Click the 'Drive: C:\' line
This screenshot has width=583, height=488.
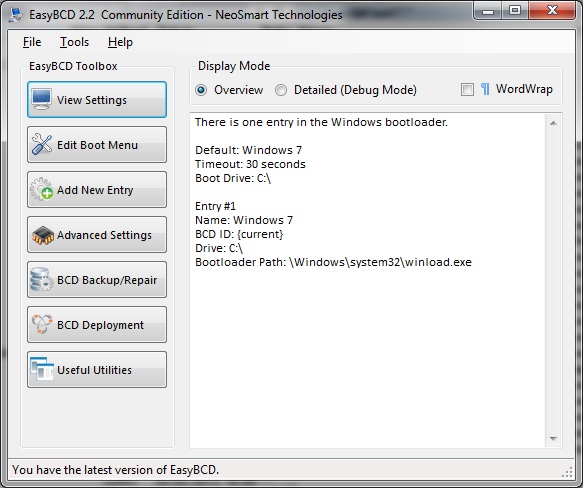coord(219,248)
